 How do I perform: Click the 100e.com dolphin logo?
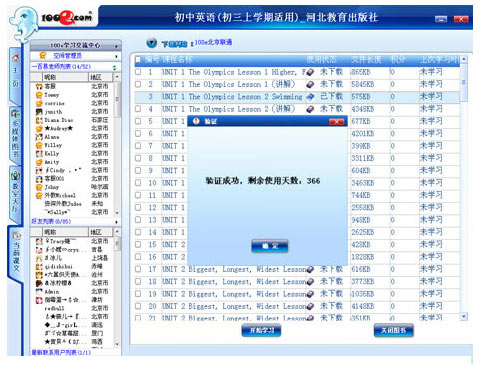tap(23, 24)
